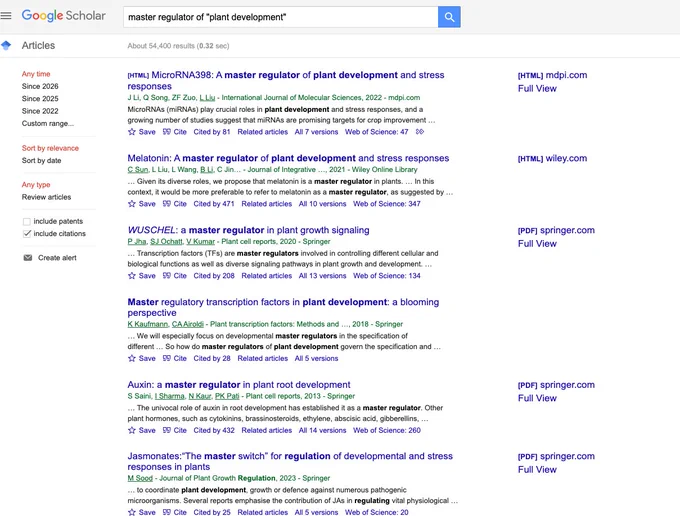Open Full View under mdpi.com
Viewport: 680px width, 516px height.
(x=537, y=88)
